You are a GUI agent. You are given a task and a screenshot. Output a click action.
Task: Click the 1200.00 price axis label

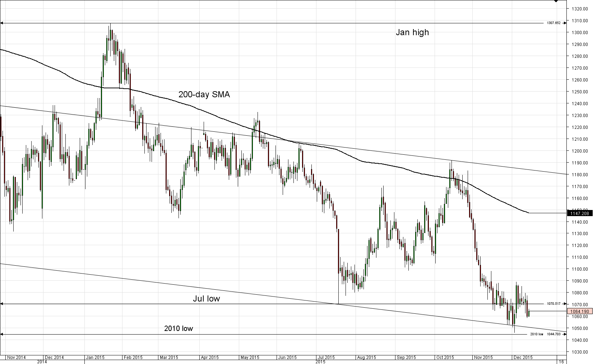click(x=580, y=151)
